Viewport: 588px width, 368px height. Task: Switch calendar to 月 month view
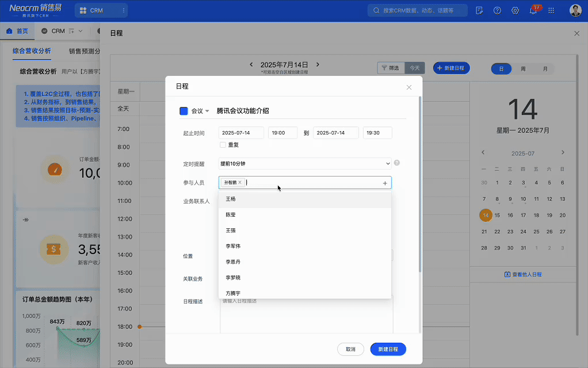(x=545, y=68)
